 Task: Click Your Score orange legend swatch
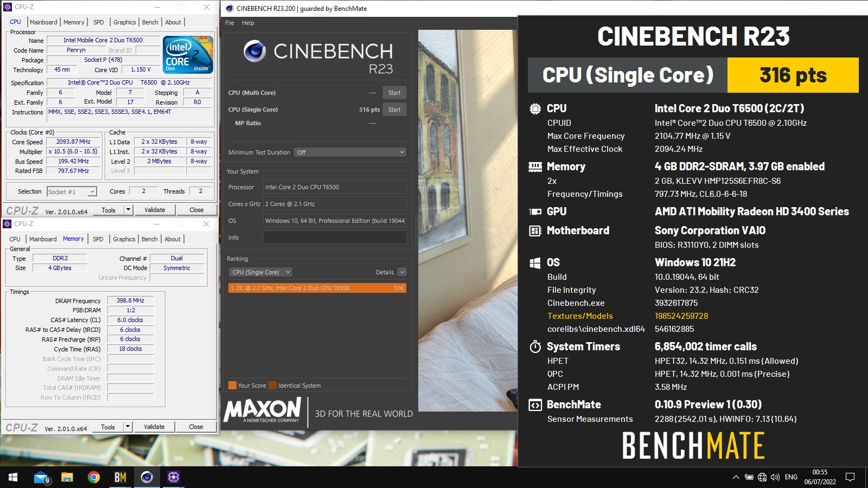232,386
